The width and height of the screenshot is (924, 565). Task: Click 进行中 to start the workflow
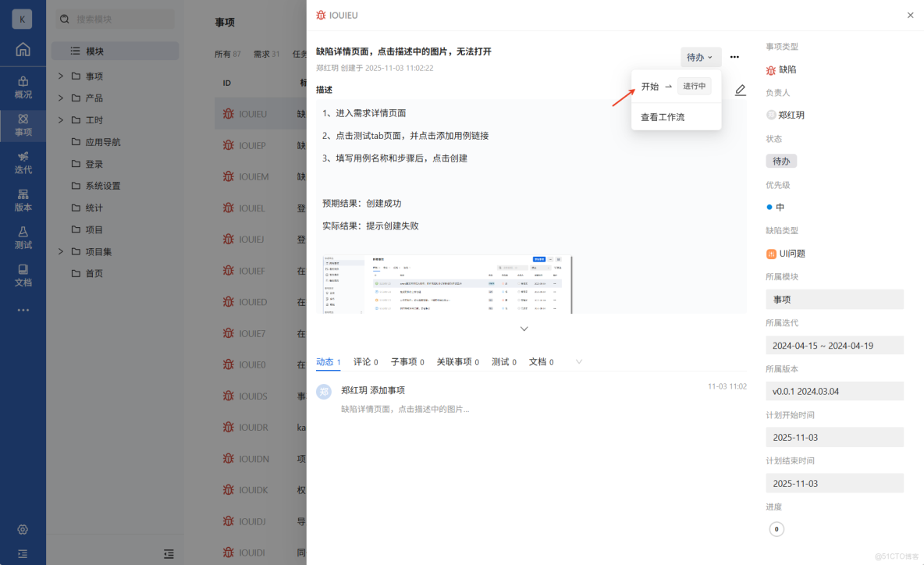(695, 86)
